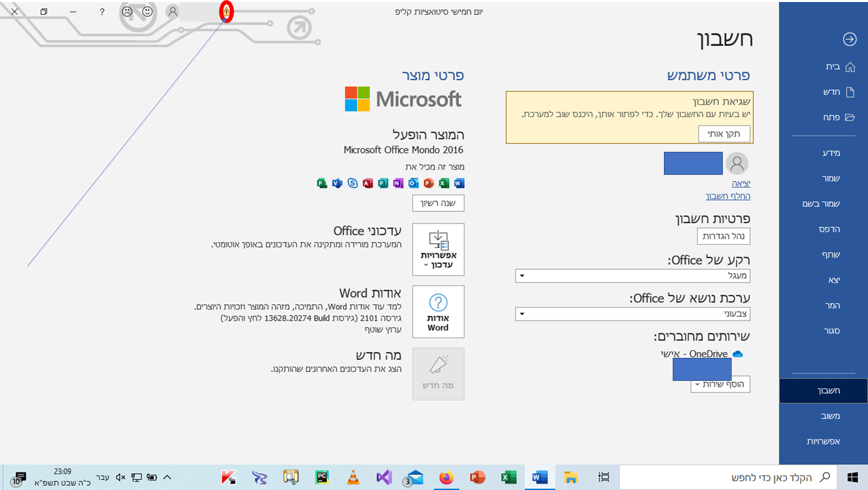Click the החלף חשבון (Switch account) link
Image resolution: width=868 pixels, height=490 pixels.
pos(728,196)
